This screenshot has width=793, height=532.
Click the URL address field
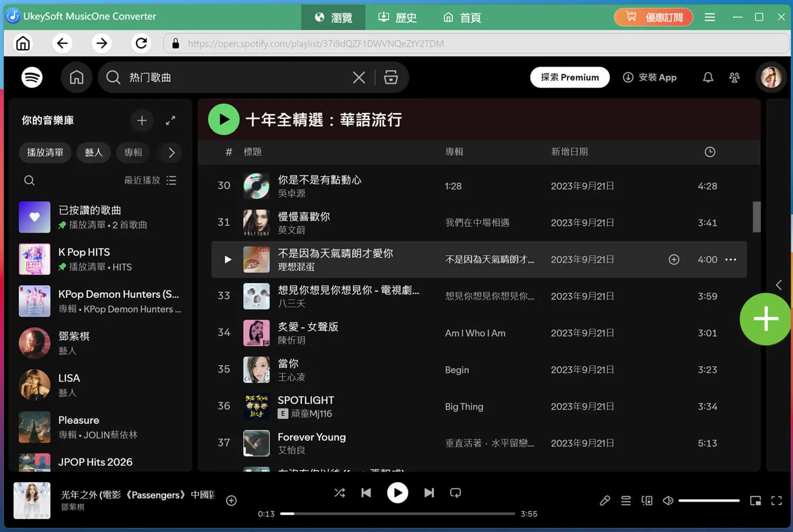click(x=476, y=43)
